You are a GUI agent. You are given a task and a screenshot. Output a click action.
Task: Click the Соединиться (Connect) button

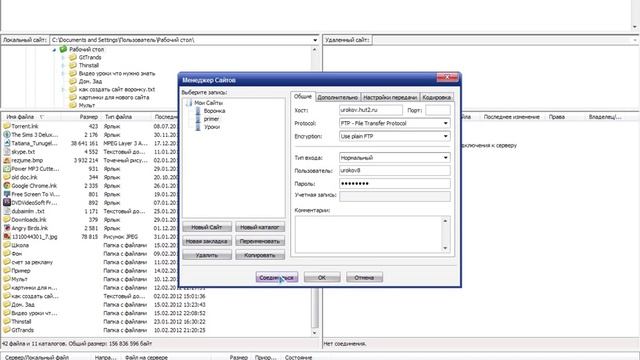pyautogui.click(x=277, y=278)
